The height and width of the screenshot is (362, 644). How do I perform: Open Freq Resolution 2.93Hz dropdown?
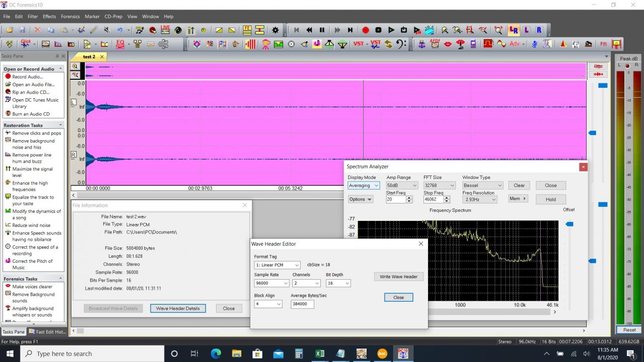point(480,199)
